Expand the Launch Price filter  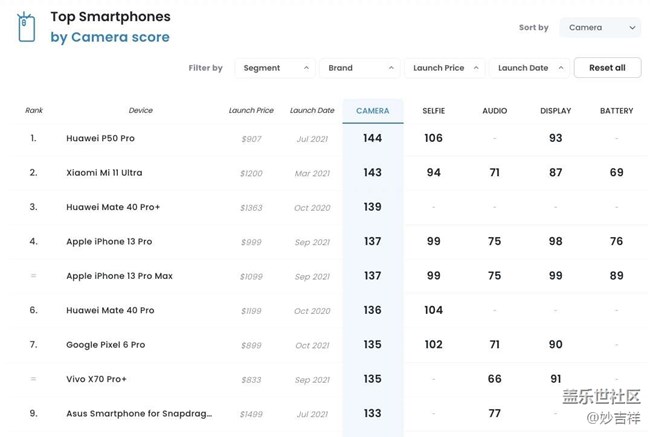(445, 68)
